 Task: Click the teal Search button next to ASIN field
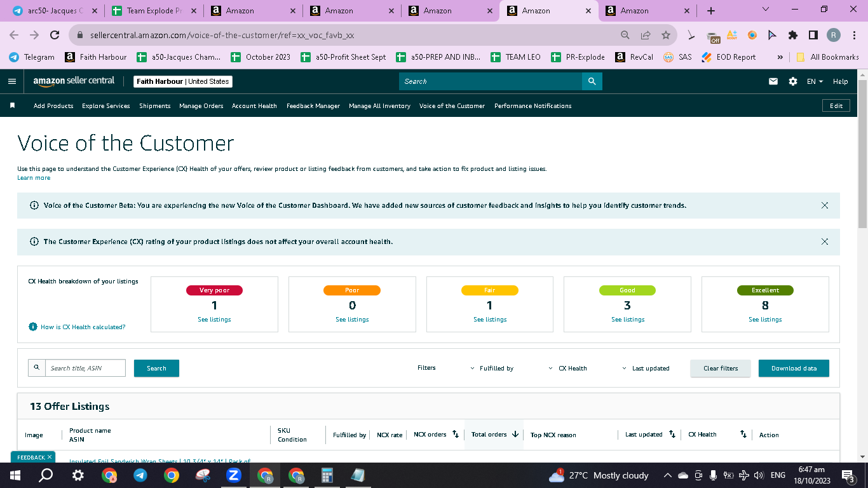point(156,368)
